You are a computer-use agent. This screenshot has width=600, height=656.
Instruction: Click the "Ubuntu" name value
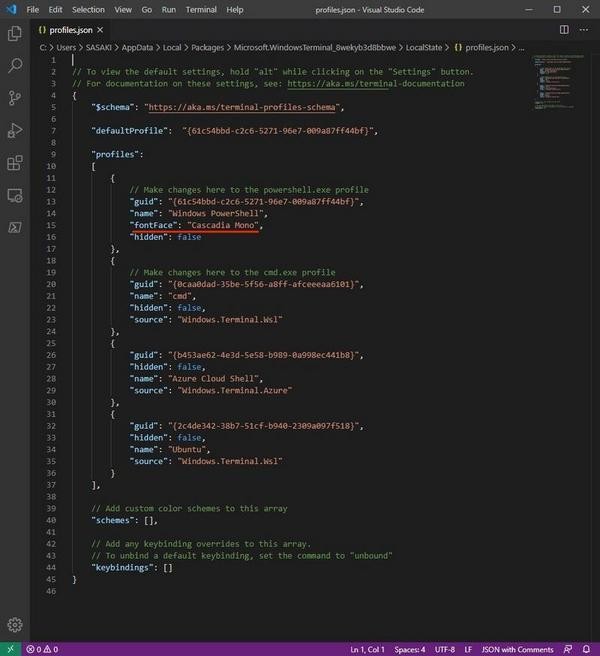coord(187,450)
